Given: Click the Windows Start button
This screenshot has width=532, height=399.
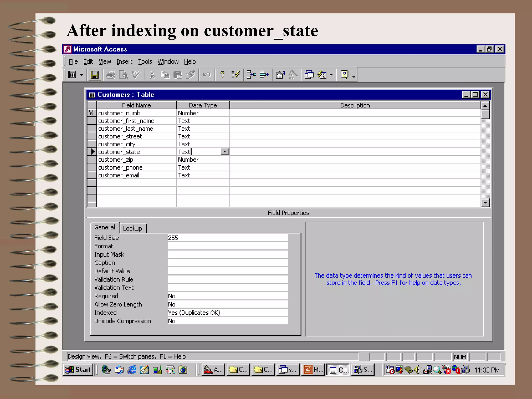Looking at the screenshot, I should point(78,370).
